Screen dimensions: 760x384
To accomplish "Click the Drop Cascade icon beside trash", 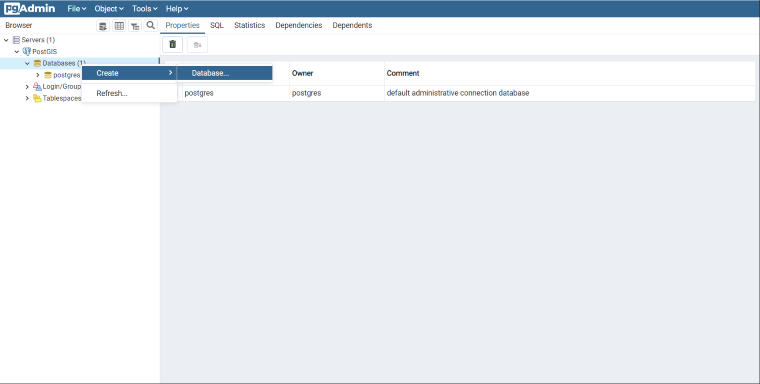I will (x=197, y=45).
